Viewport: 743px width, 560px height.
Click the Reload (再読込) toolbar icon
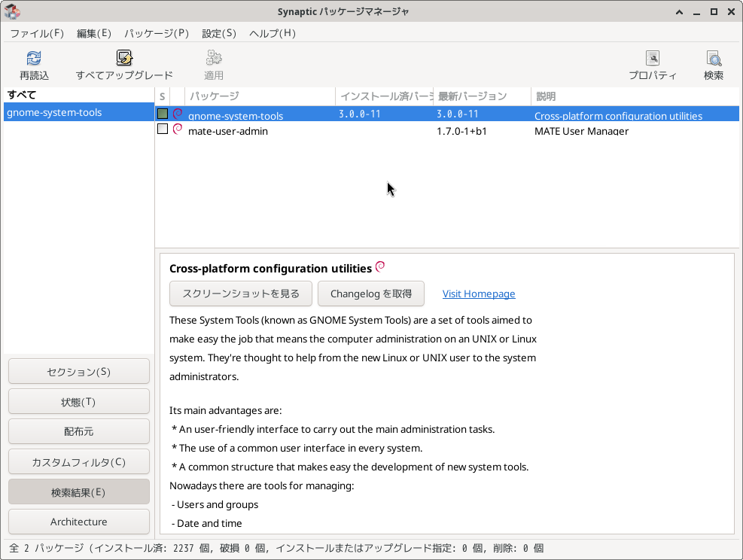34,58
